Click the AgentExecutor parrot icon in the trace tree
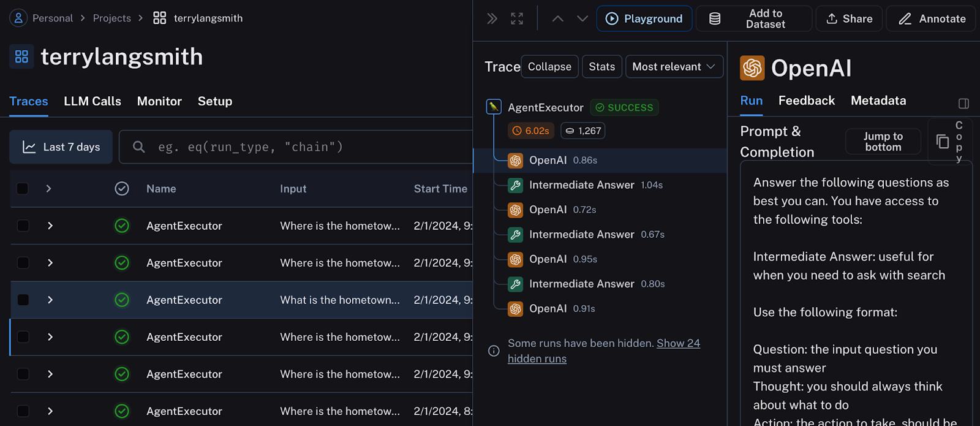Image resolution: width=980 pixels, height=426 pixels. [x=494, y=107]
